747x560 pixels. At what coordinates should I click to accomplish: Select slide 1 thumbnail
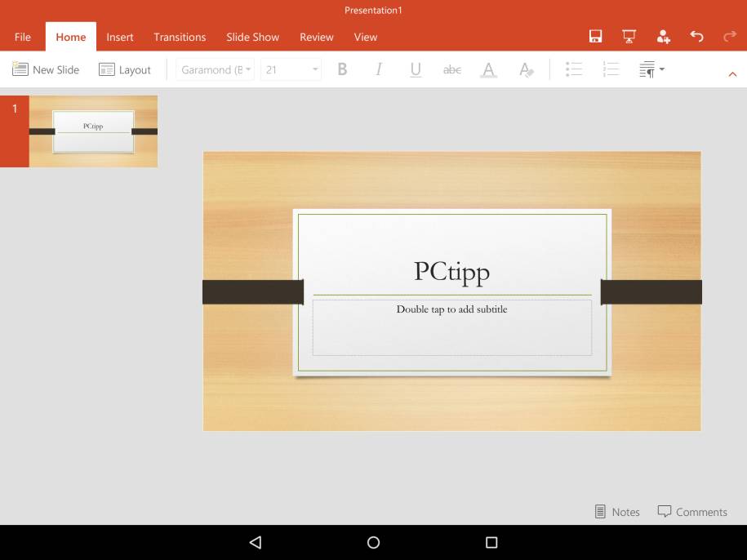pyautogui.click(x=93, y=131)
